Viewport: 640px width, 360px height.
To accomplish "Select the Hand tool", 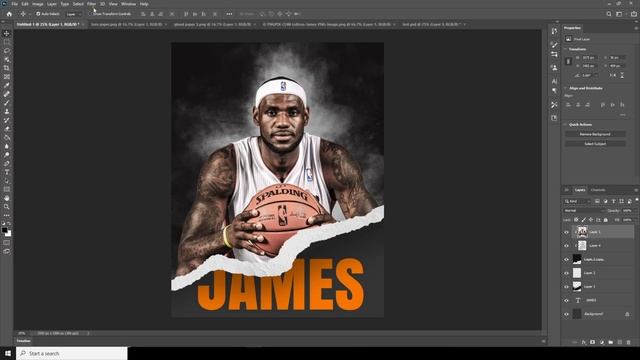I will pyautogui.click(x=7, y=198).
